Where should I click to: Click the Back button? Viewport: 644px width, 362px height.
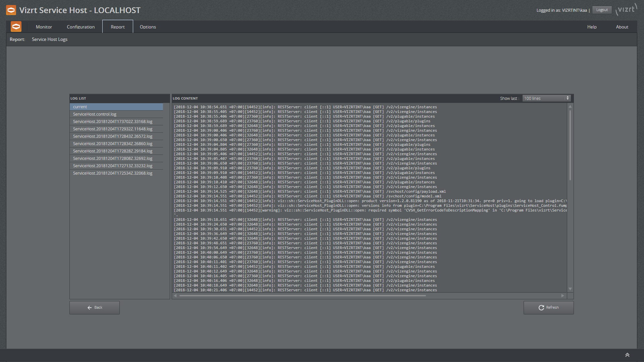[94, 307]
